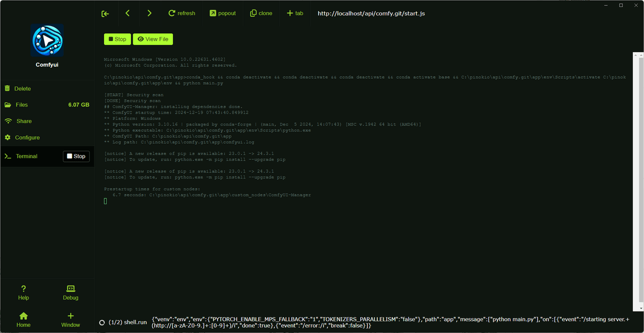Open the Files folder for Comfyui
The width and height of the screenshot is (644, 333).
point(20,105)
